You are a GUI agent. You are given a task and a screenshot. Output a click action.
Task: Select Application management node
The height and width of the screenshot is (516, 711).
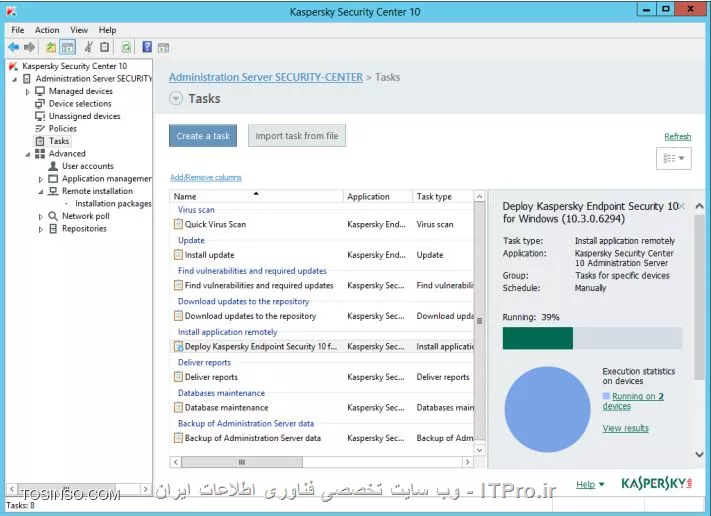107,179
